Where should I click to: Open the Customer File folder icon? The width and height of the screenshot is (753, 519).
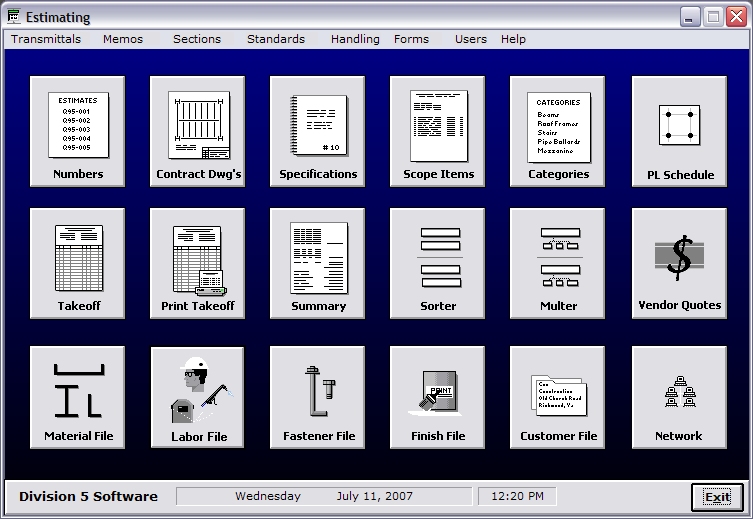point(558,394)
